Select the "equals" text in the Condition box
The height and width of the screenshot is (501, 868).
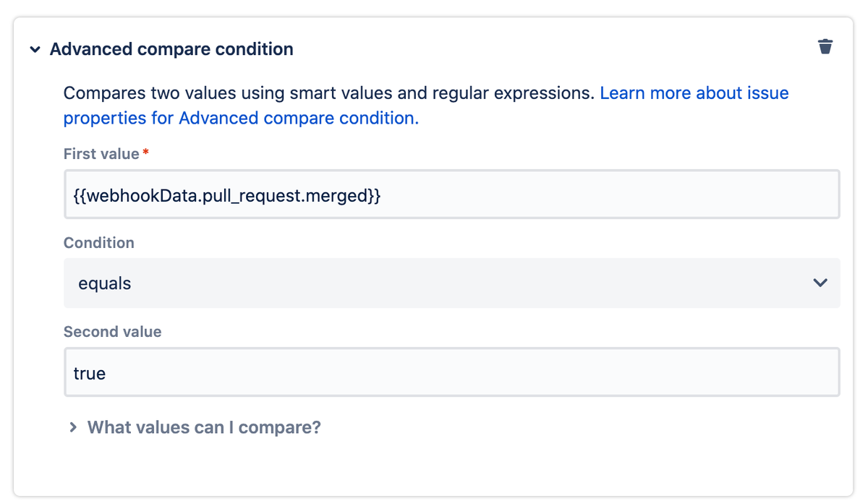pos(105,283)
